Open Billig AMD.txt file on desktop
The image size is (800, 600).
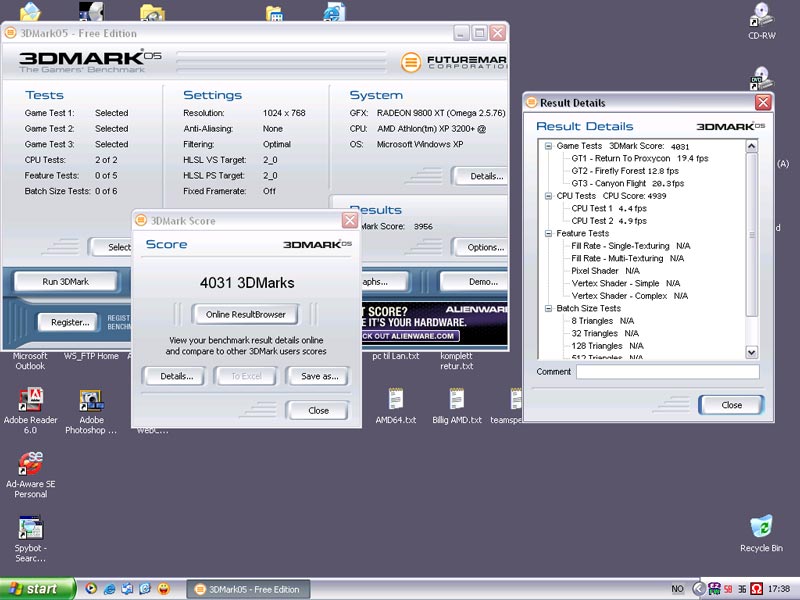coord(457,406)
